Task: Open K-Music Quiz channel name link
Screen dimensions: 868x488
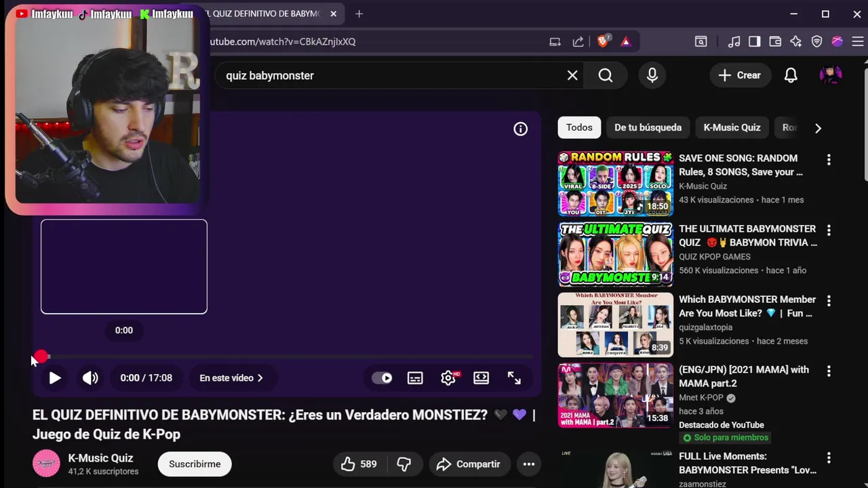Action: click(x=100, y=458)
